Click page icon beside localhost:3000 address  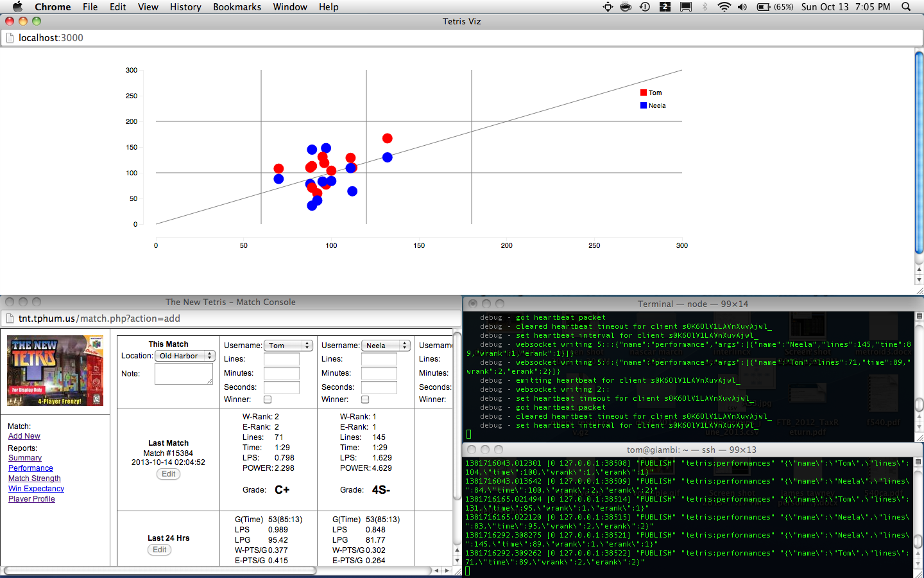[x=10, y=38]
